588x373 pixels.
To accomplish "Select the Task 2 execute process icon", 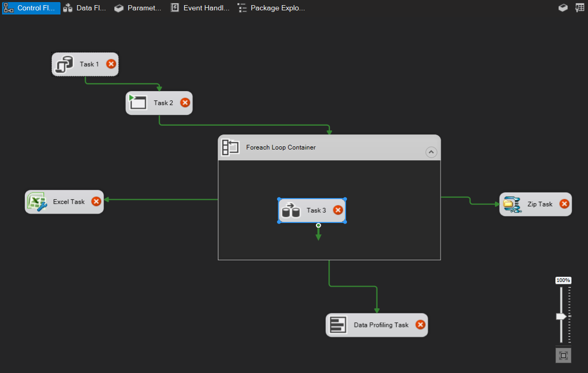I will (139, 102).
